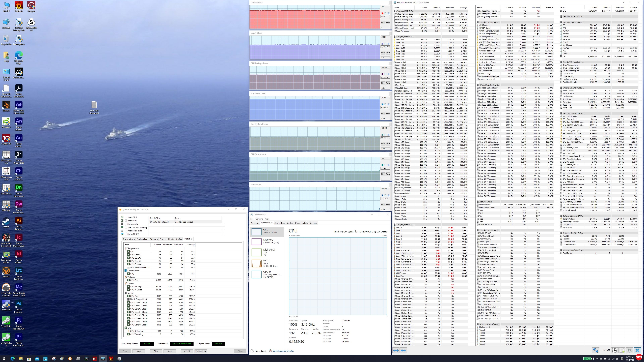Click Preferences button in AIDA64
This screenshot has height=362, width=644.
[201, 351]
